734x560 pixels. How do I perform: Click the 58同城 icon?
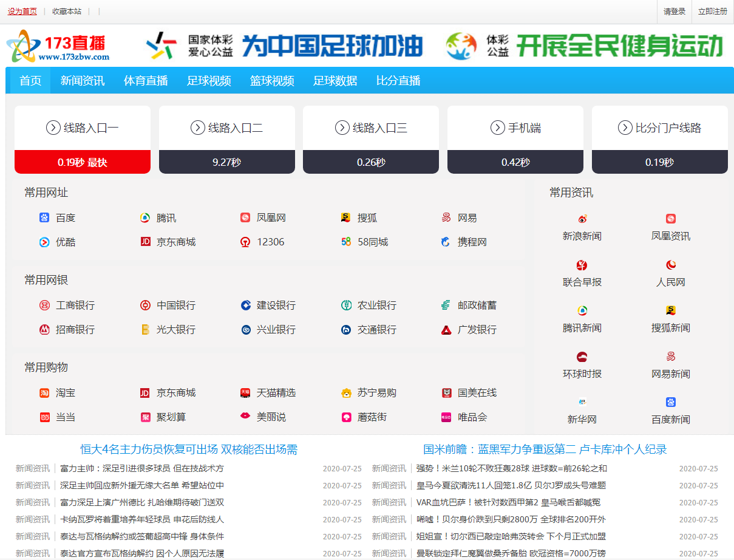(x=345, y=242)
